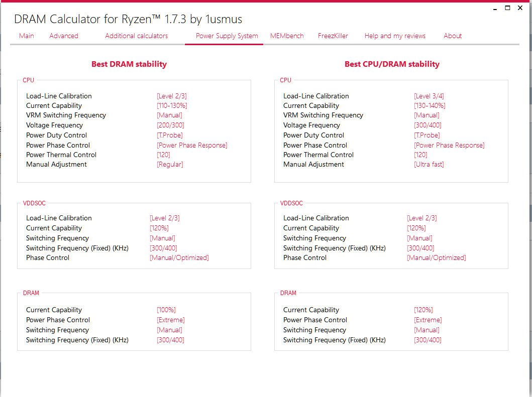The image size is (532, 397).
Task: Open the FreezKiller tab
Action: 333,36
